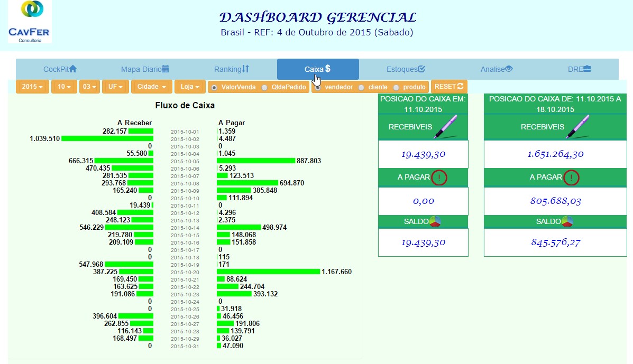Click the A Pagar column heading

232,123
